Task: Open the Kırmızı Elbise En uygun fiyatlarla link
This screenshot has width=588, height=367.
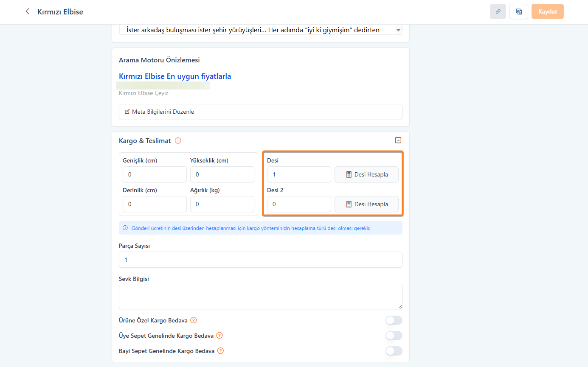Action: [175, 76]
